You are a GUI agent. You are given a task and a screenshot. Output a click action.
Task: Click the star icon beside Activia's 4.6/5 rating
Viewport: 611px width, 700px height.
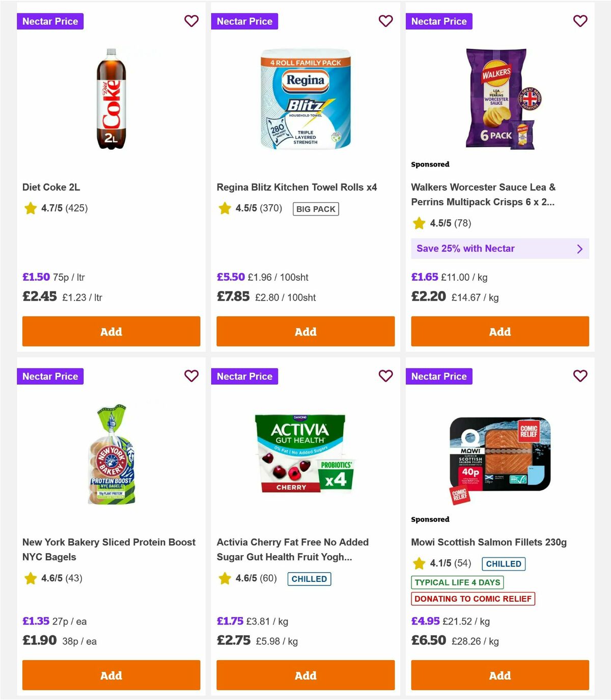point(225,578)
